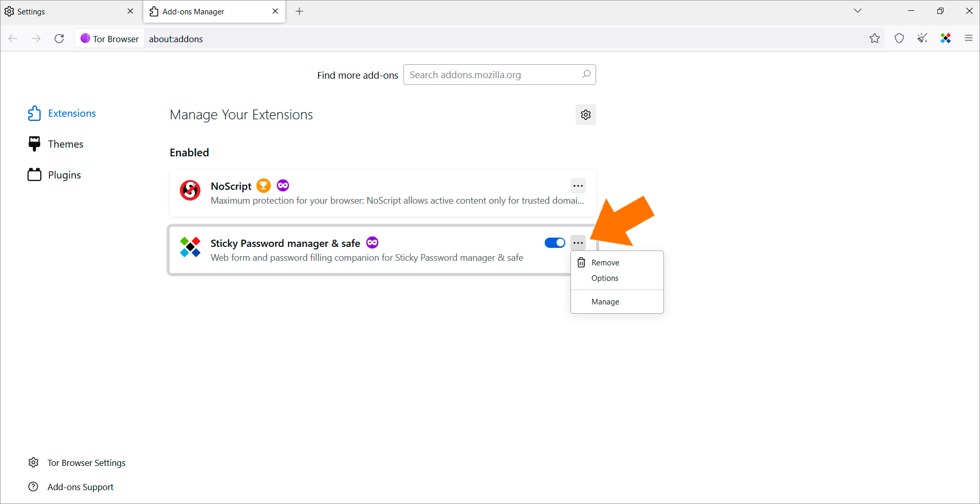Open the Extensions category
This screenshot has width=980, height=504.
coord(62,113)
